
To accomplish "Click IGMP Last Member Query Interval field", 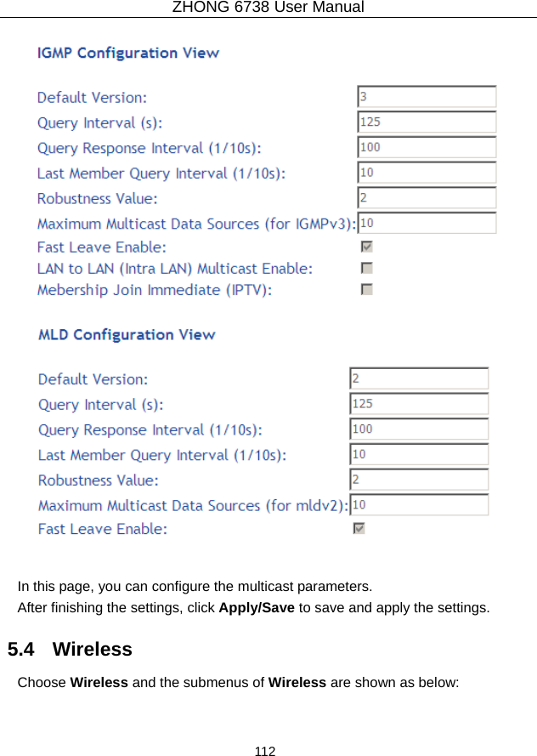I will [427, 173].
